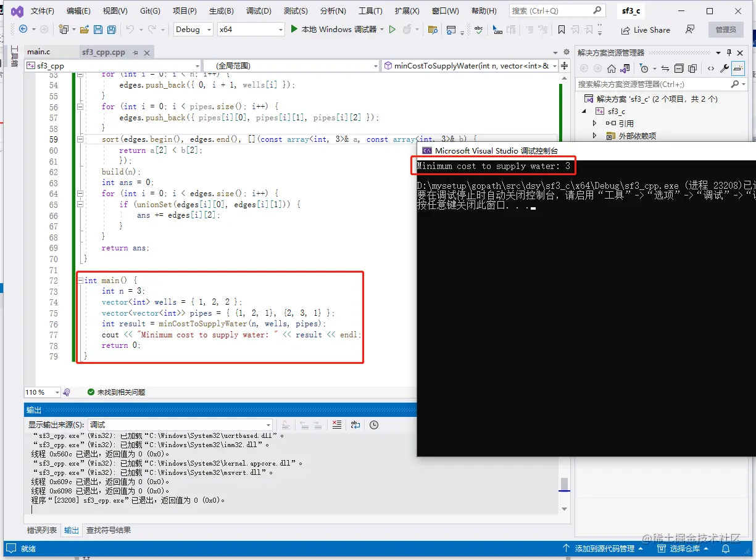Click the open file folder icon
This screenshot has width=756, height=560.
tap(83, 29)
